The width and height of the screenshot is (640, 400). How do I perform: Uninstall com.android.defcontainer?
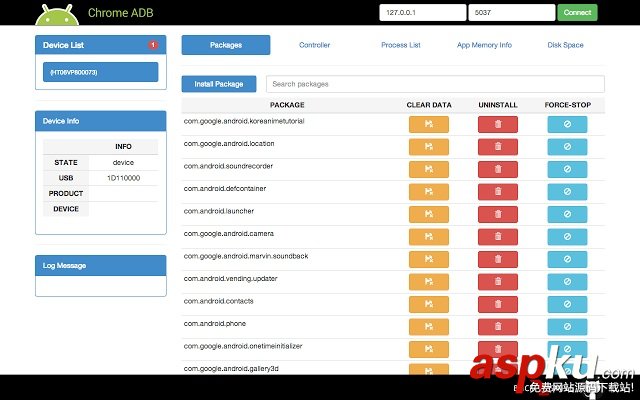498,191
